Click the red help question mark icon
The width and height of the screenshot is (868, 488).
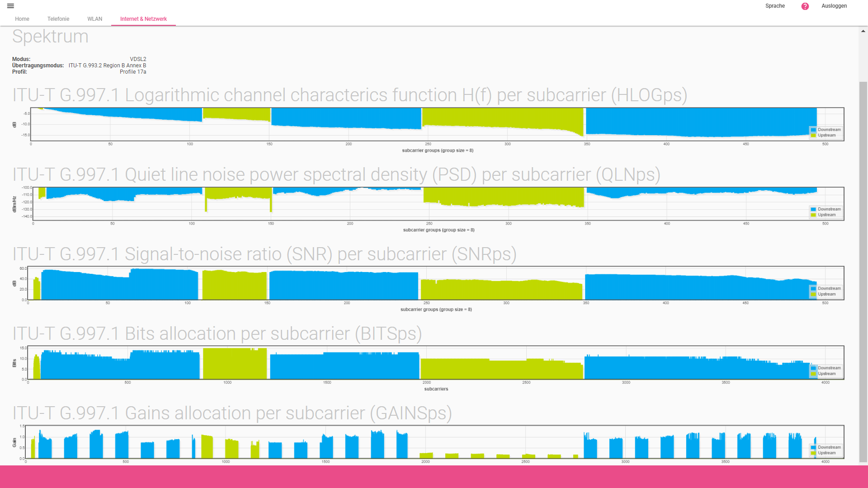click(x=805, y=6)
